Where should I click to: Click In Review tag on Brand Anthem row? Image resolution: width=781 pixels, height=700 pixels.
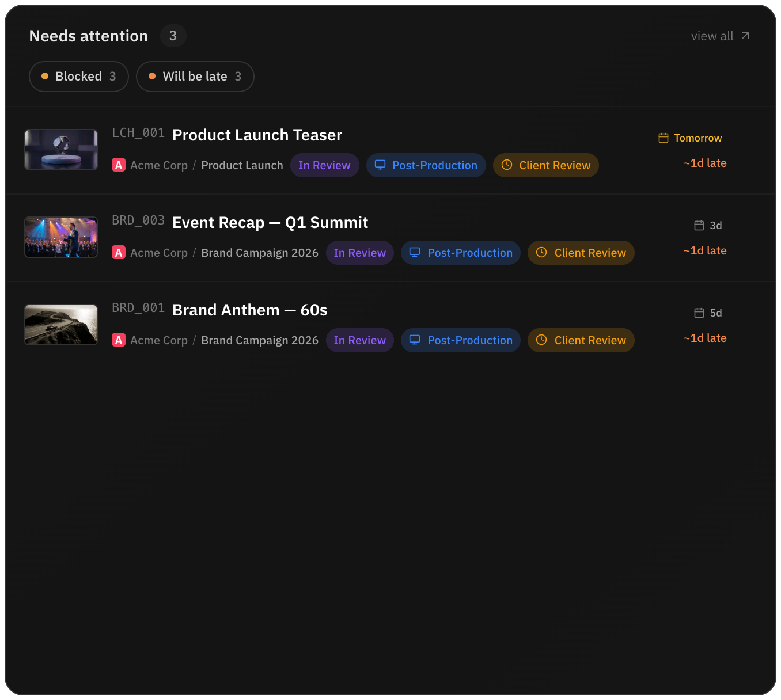click(360, 340)
